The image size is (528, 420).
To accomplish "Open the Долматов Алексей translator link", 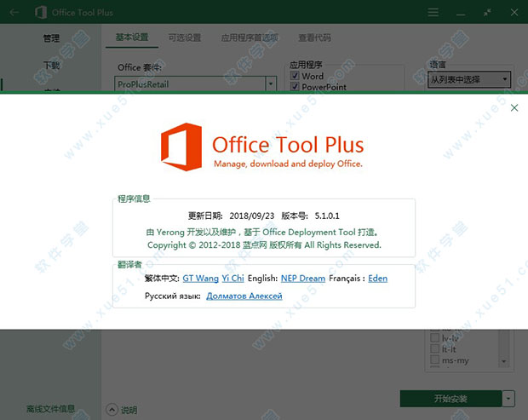I will [x=244, y=296].
